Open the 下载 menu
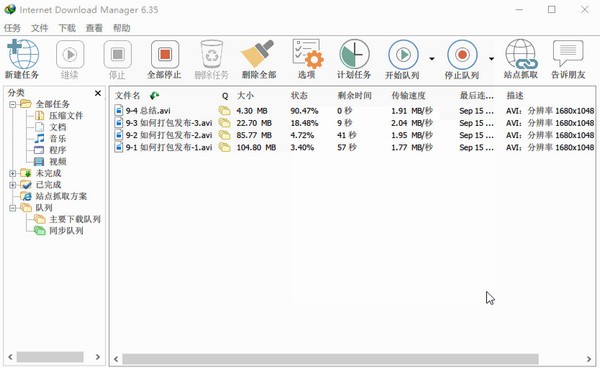600x368 pixels. pyautogui.click(x=67, y=28)
